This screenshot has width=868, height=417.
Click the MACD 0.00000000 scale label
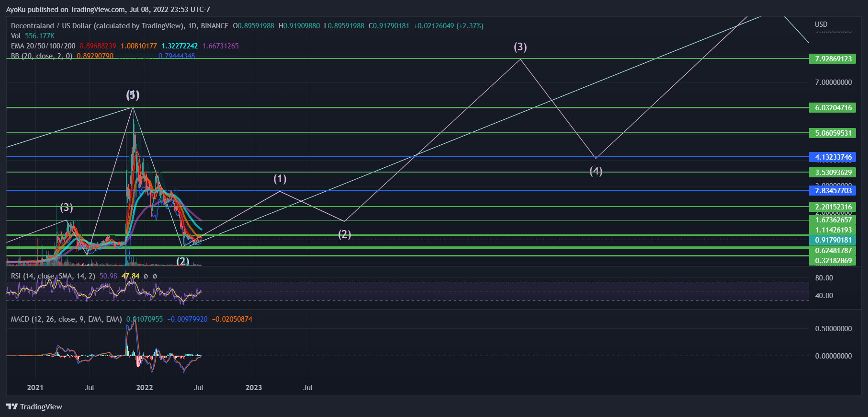pyautogui.click(x=834, y=356)
